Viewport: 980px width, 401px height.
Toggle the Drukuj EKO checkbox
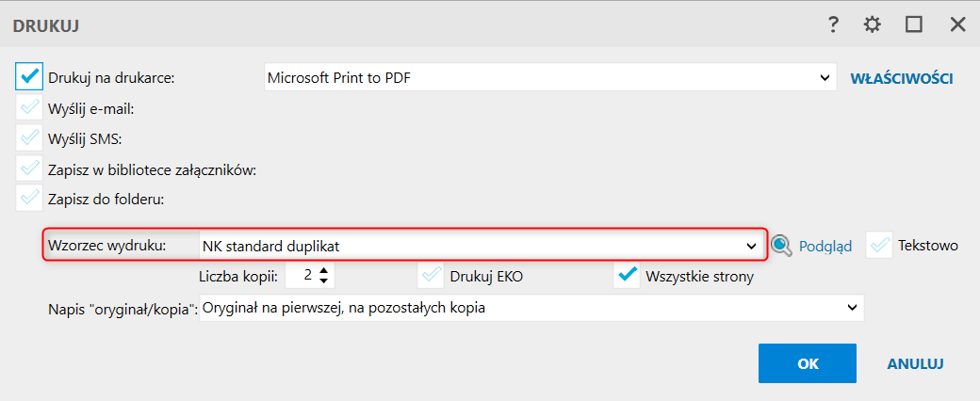coord(433,276)
